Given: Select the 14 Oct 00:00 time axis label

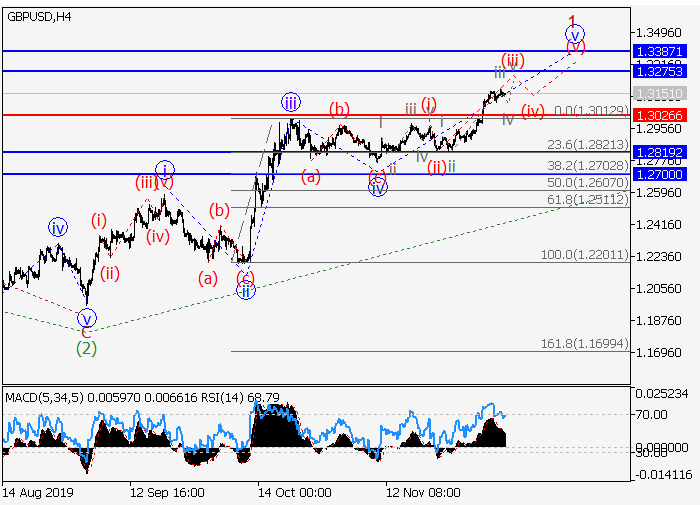Looking at the screenshot, I should tap(294, 493).
